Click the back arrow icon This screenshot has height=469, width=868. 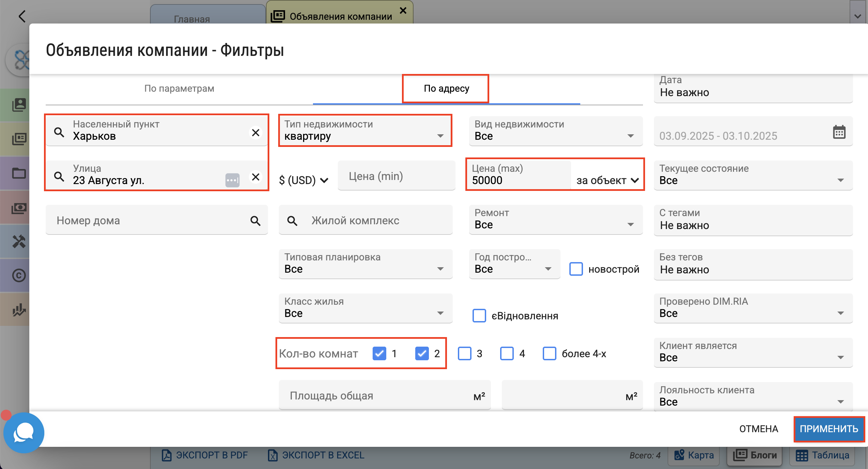22,16
